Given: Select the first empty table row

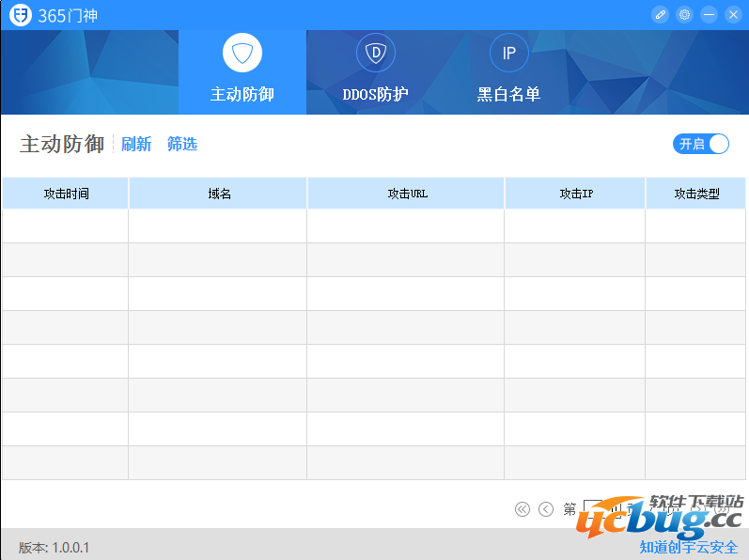Looking at the screenshot, I should pyautogui.click(x=374, y=226).
